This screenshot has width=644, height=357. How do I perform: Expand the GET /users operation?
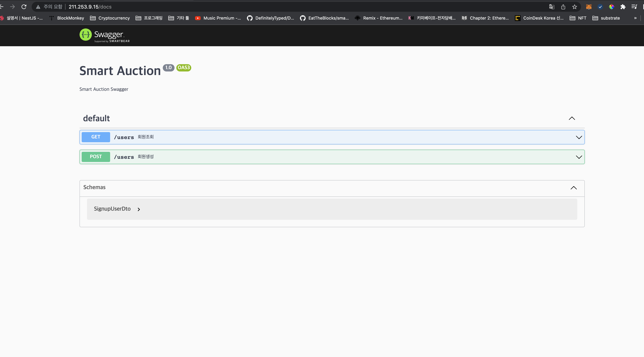pyautogui.click(x=579, y=137)
